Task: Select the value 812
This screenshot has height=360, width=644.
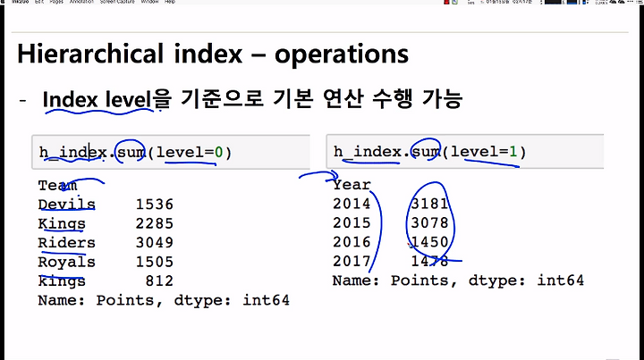Action: 159,280
